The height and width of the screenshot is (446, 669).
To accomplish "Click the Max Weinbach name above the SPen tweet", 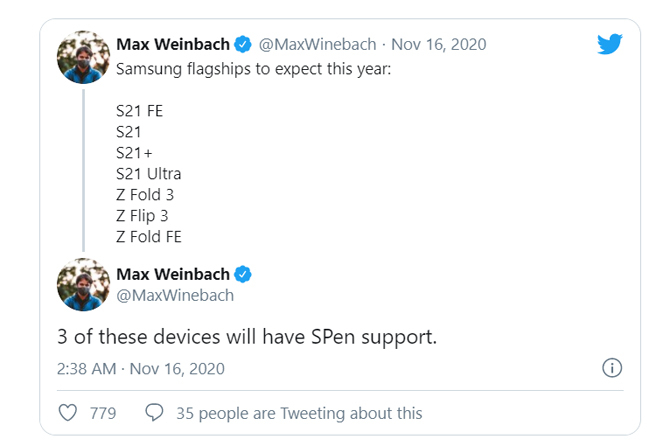I will 173,273.
